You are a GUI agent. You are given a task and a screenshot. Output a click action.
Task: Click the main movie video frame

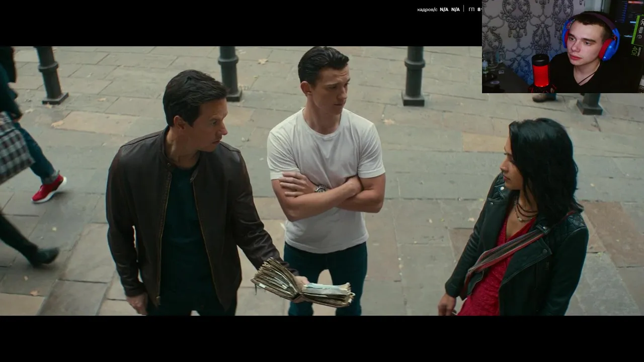click(322, 181)
